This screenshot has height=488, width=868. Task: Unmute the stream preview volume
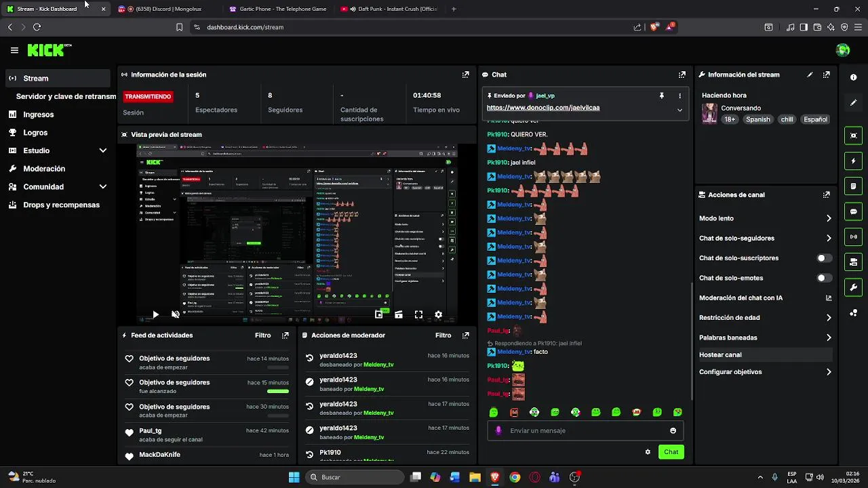click(x=176, y=314)
